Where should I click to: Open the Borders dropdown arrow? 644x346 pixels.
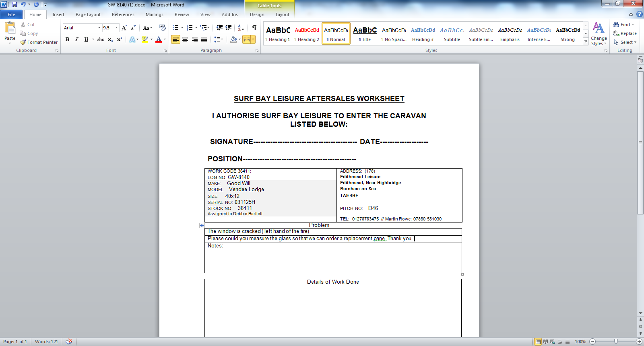(x=253, y=39)
